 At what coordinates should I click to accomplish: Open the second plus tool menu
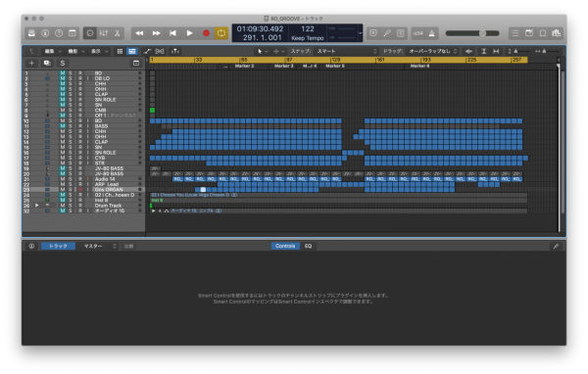[x=278, y=51]
